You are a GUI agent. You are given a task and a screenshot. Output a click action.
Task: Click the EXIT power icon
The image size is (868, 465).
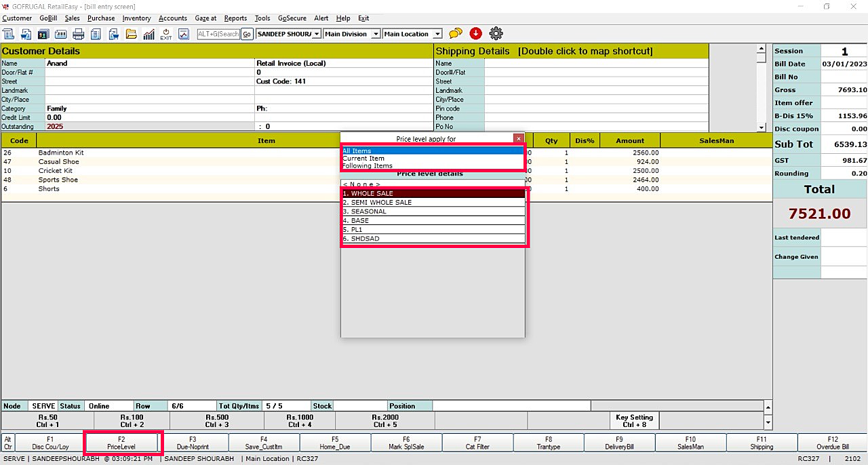coord(166,34)
